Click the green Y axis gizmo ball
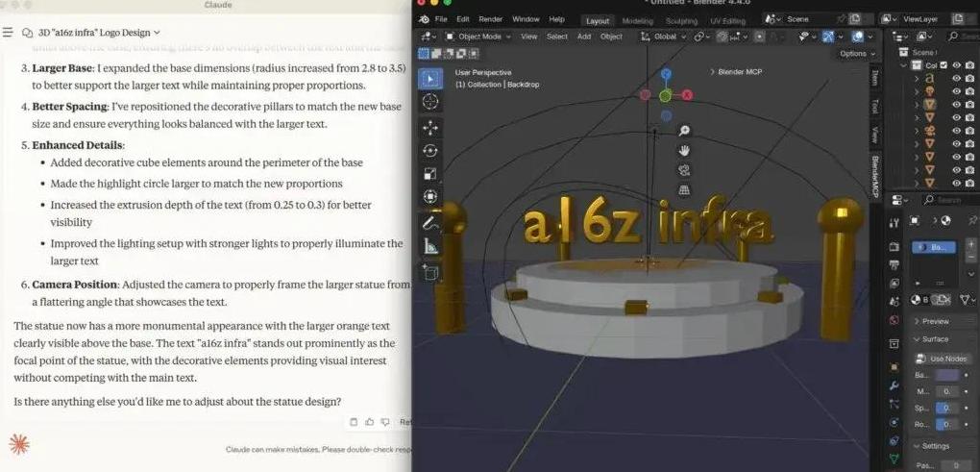 (666, 96)
